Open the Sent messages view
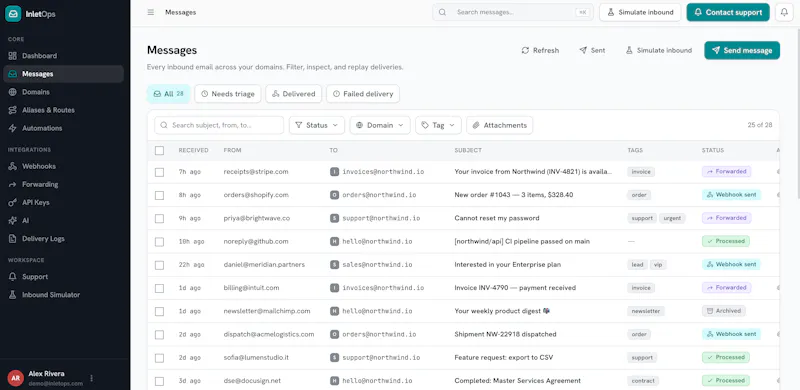Viewport: 800px width, 390px height. [592, 51]
